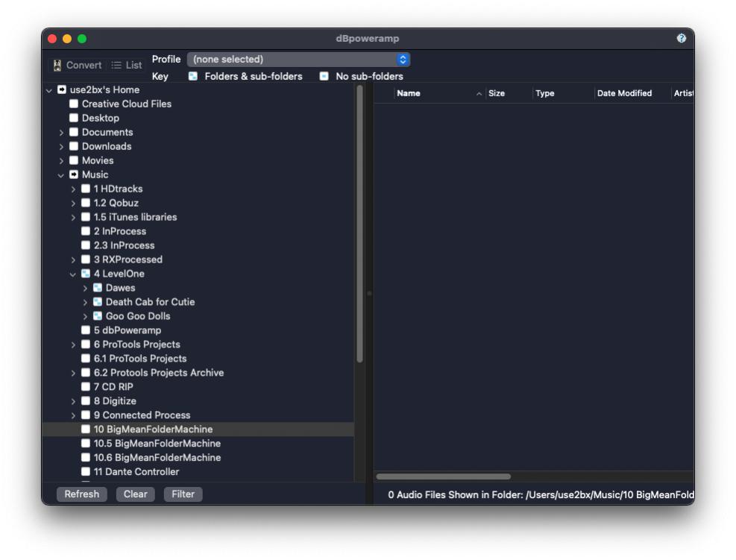Click the Dawes folder selection icon

point(98,288)
